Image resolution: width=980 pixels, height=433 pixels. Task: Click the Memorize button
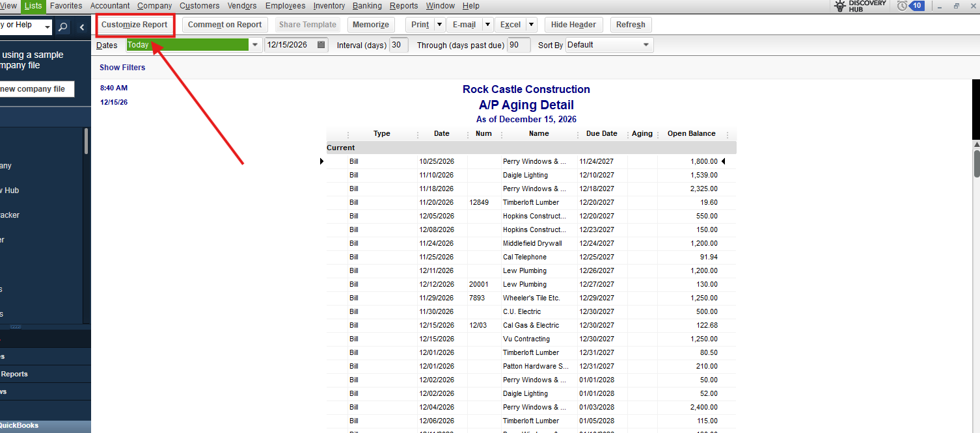pos(371,25)
